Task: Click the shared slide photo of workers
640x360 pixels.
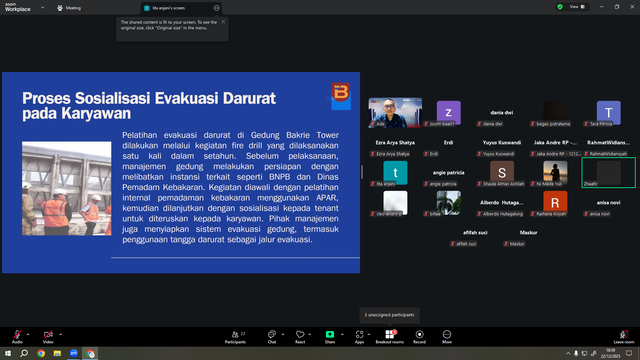Action: (67, 188)
